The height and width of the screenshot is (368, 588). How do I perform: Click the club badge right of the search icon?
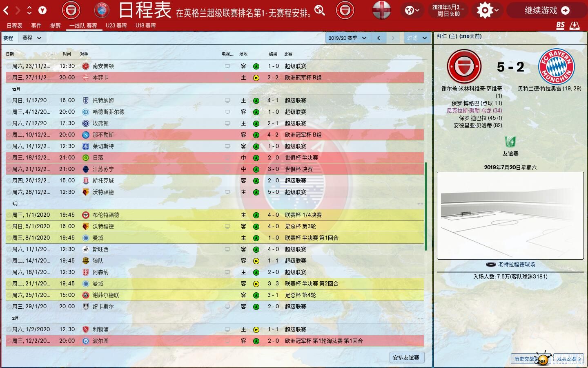pos(345,10)
